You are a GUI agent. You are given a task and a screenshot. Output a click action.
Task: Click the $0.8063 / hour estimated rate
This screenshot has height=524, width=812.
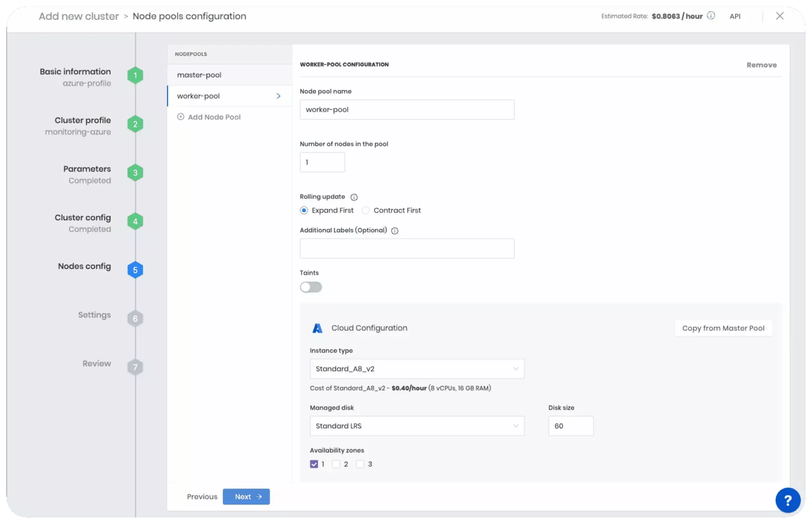coord(677,16)
